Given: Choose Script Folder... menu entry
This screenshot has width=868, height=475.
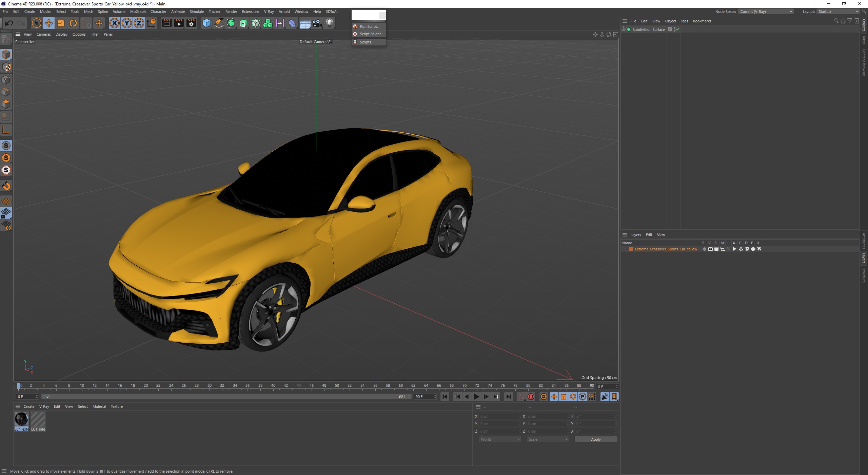Looking at the screenshot, I should point(369,34).
